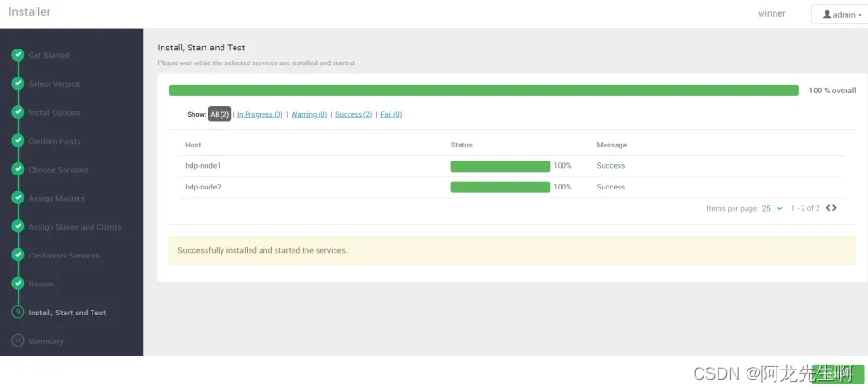The image size is (868, 391).
Task: Click the green Next button
Action: [837, 374]
